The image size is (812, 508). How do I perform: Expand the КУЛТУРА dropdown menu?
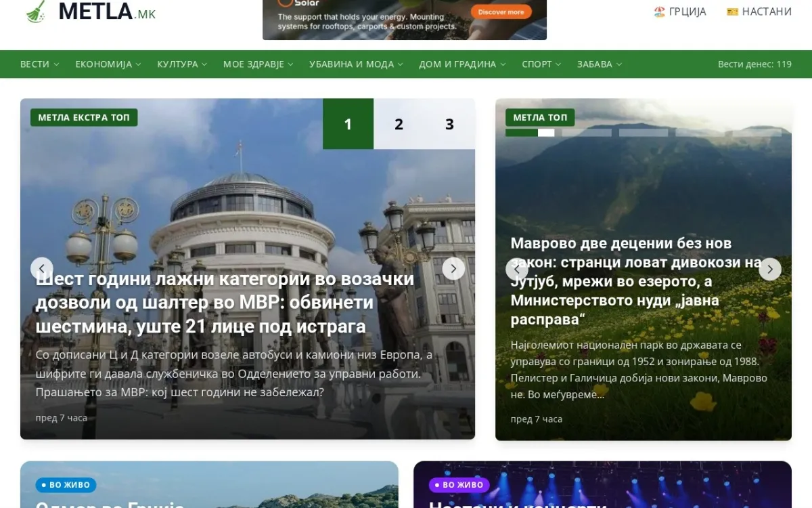point(183,64)
